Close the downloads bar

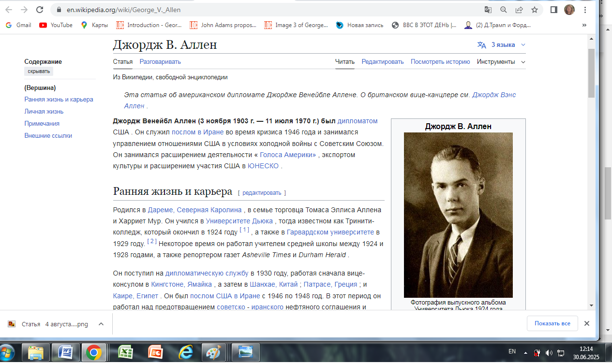[586, 324]
